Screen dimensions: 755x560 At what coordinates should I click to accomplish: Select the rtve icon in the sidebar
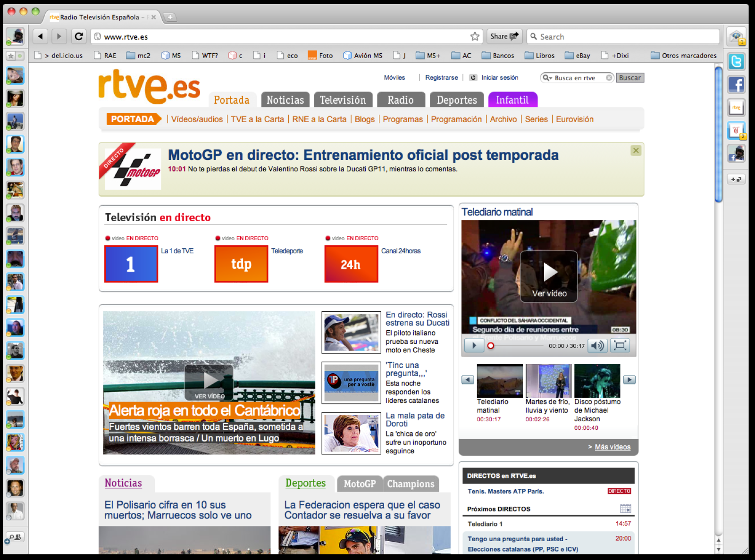point(736,108)
